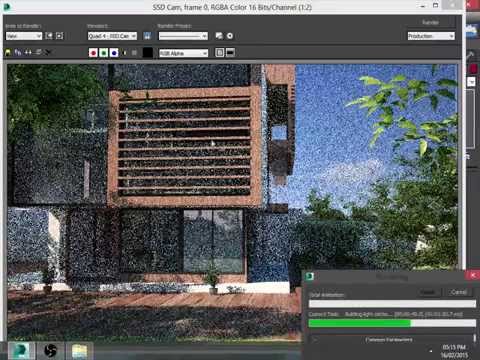Click the OBS taskbar icon
This screenshot has height=360, width=480.
click(50, 351)
